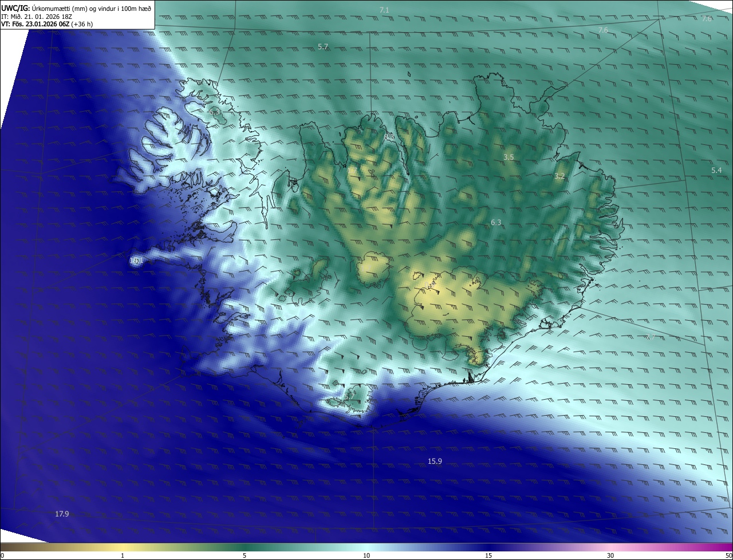Click the 5 tick label on the color scale
Viewport: 733px width, 560px height.
[245, 555]
